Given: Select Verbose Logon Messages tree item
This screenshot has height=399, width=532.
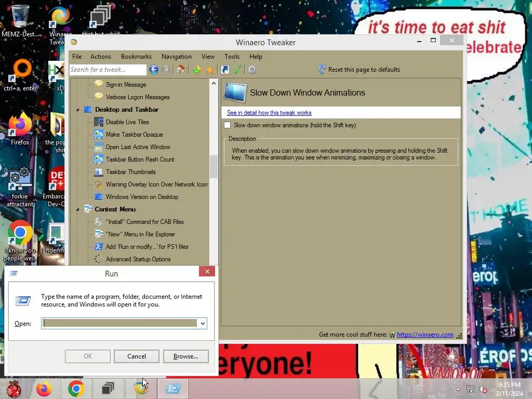Looking at the screenshot, I should pos(138,97).
